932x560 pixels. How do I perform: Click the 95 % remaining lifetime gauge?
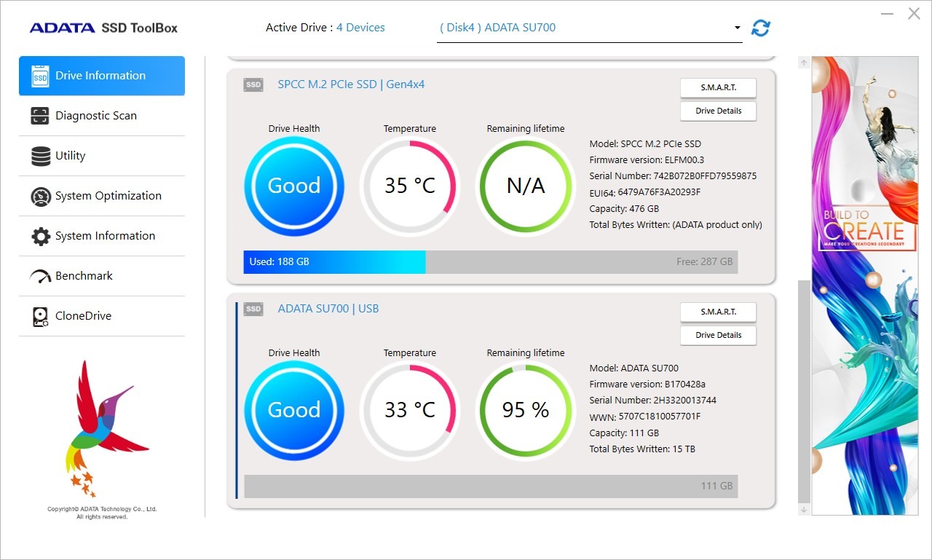(x=526, y=411)
